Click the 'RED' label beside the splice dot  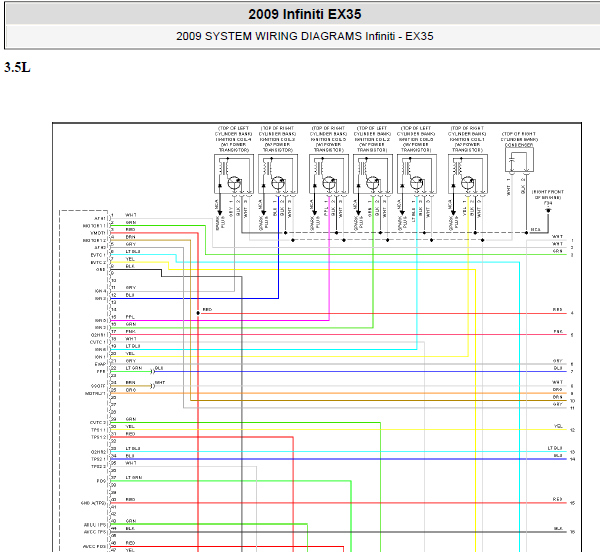pos(207,309)
